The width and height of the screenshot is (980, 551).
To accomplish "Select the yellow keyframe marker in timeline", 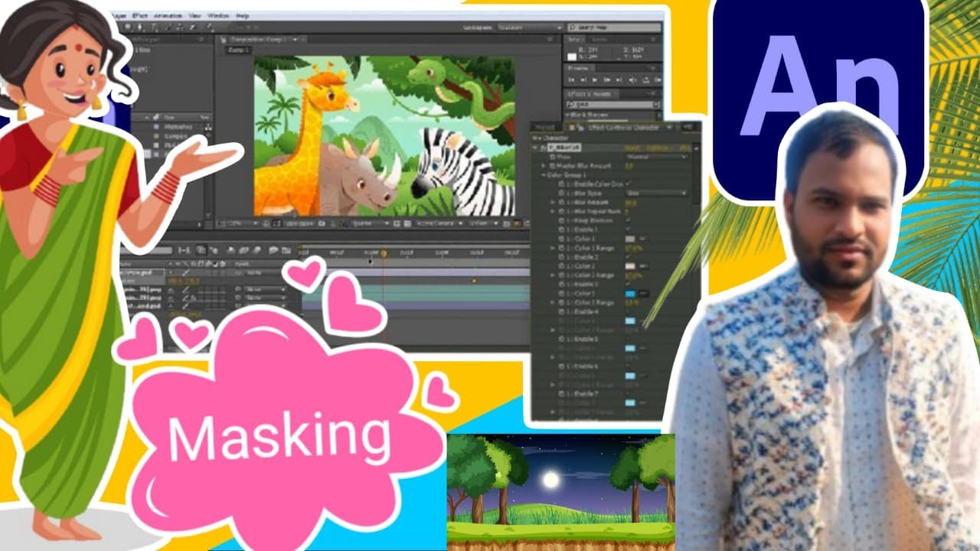I will (x=474, y=281).
